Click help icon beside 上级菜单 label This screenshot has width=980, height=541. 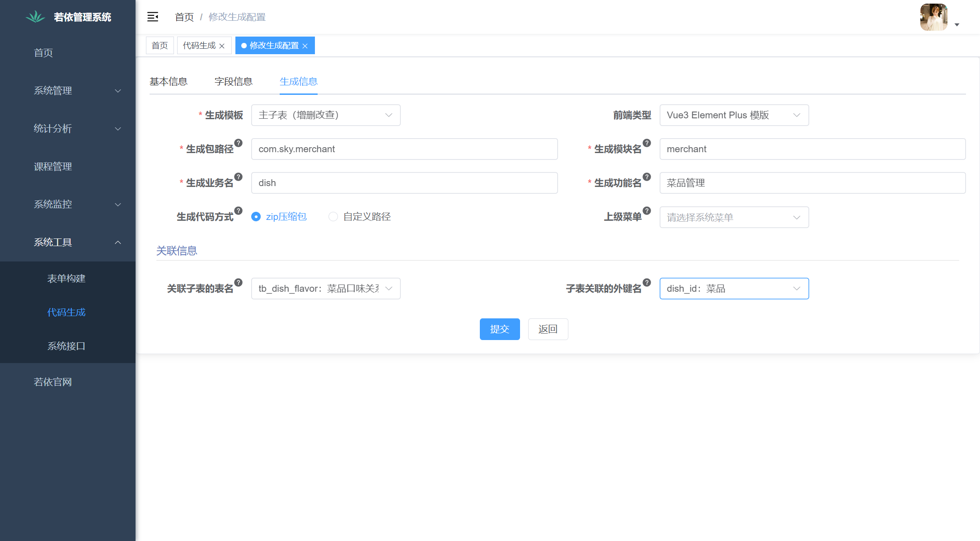coord(647,211)
